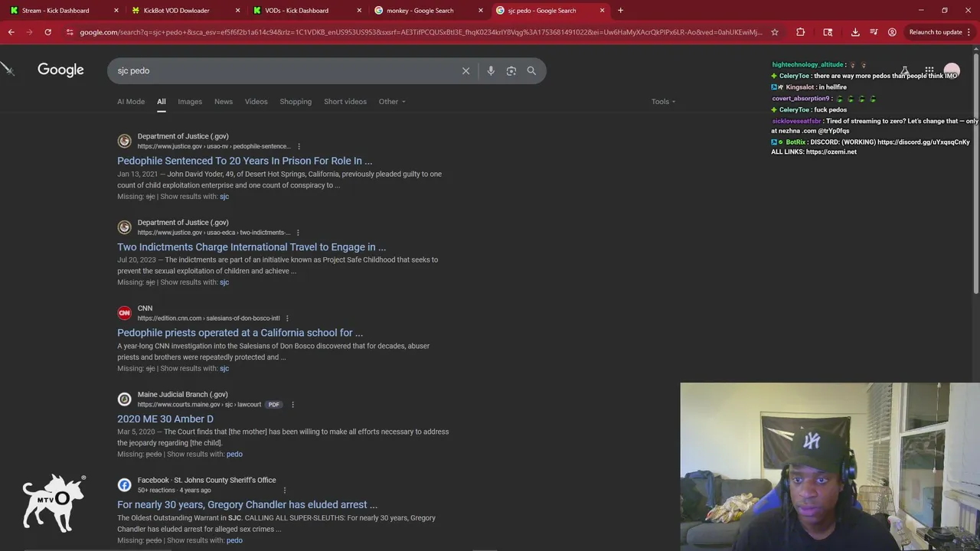Go back to the previous page
The height and width of the screenshot is (551, 980).
click(11, 32)
